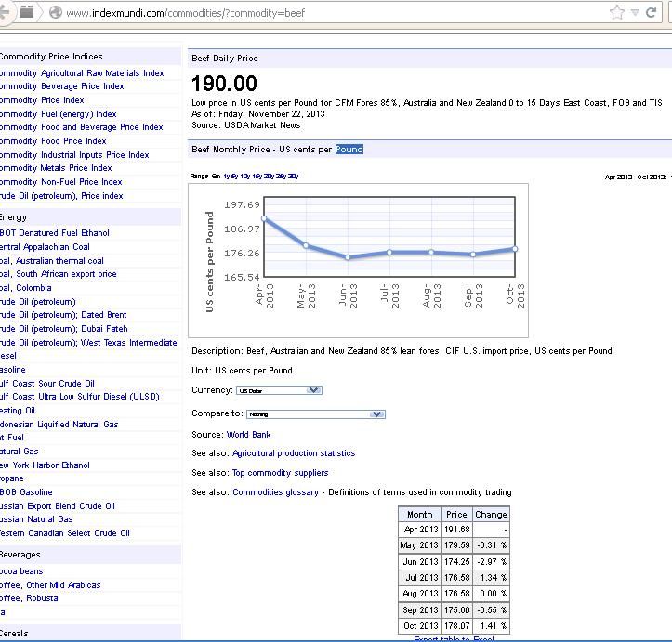Open Commodity Beverage Price Index
This screenshot has height=642, width=672.
click(61, 86)
